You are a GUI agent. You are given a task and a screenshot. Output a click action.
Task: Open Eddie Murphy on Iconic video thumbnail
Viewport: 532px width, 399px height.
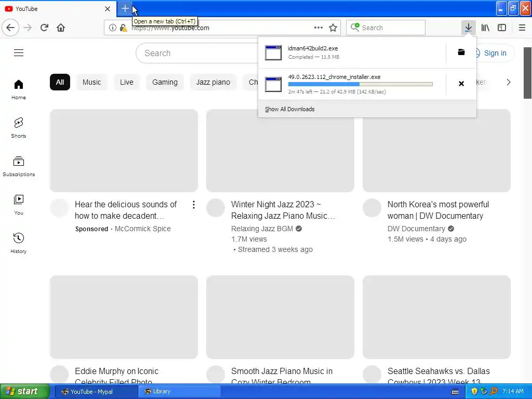click(124, 317)
